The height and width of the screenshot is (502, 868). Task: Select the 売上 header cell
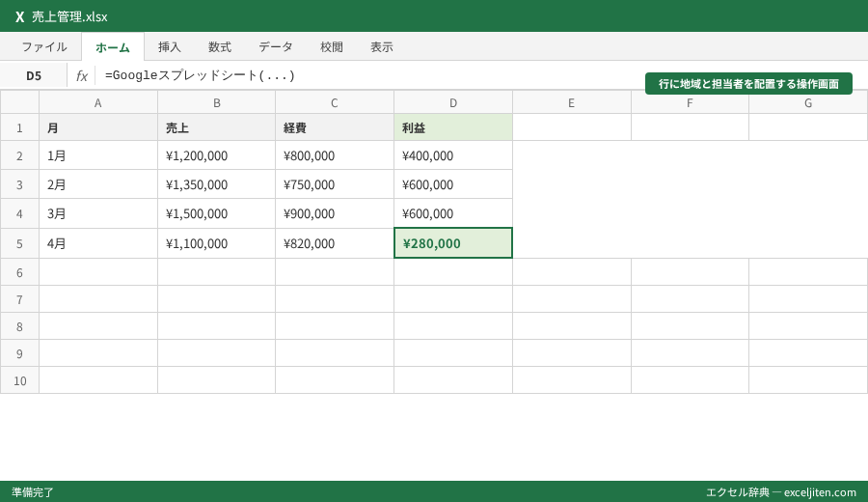point(216,127)
